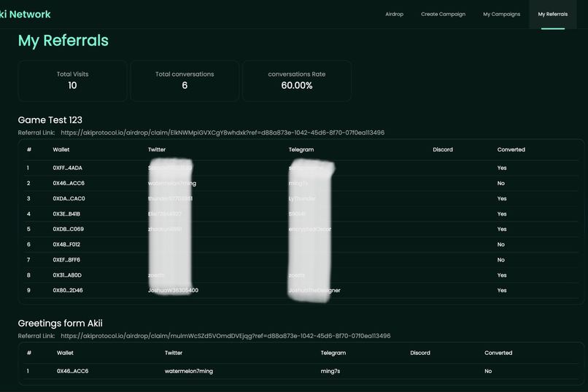Click Twitter header in Greetings form Akii table
The height and width of the screenshot is (392, 588).
(174, 353)
